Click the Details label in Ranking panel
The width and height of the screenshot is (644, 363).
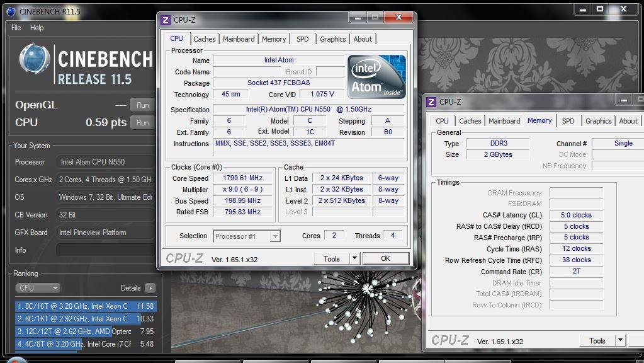(130, 288)
